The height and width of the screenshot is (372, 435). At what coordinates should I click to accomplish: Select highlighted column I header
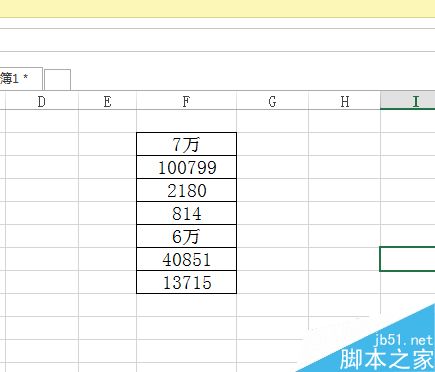[408, 101]
